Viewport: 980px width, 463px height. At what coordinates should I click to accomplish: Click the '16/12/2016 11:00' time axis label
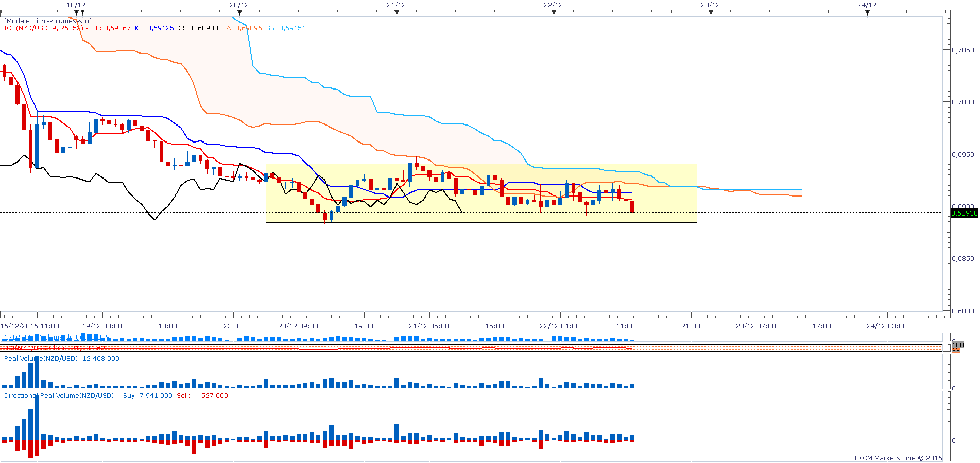[x=29, y=326]
